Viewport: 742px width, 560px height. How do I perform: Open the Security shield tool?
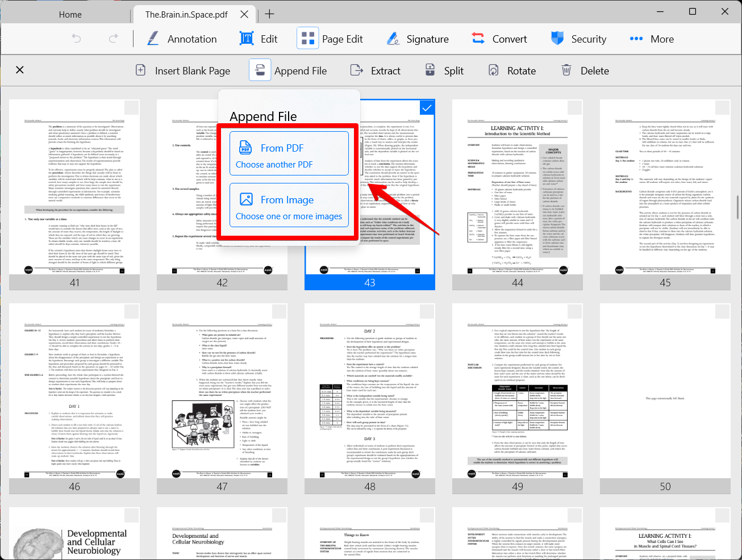point(557,39)
